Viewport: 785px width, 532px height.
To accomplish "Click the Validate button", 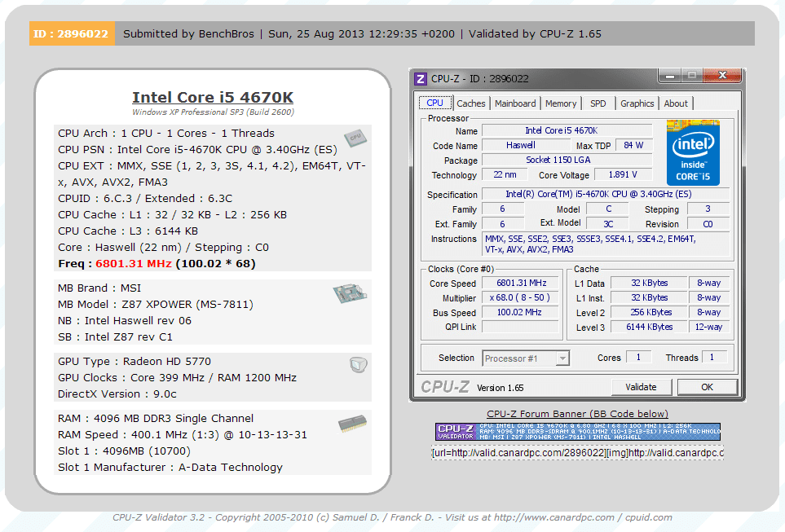I will pos(641,387).
